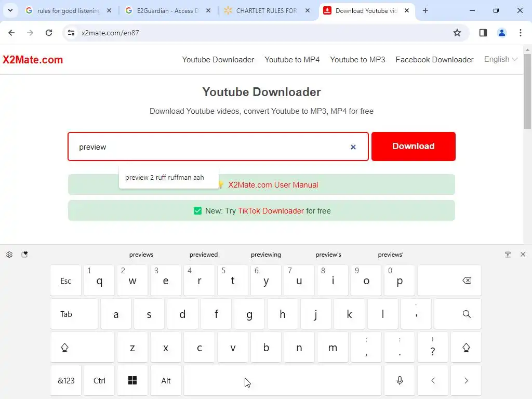This screenshot has height=399, width=532.
Task: Open the browser side panel
Action: (483, 33)
